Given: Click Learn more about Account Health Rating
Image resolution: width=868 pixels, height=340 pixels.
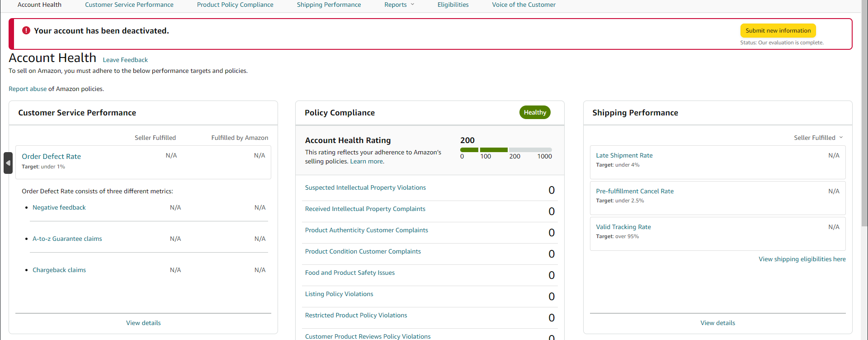Looking at the screenshot, I should [x=367, y=161].
